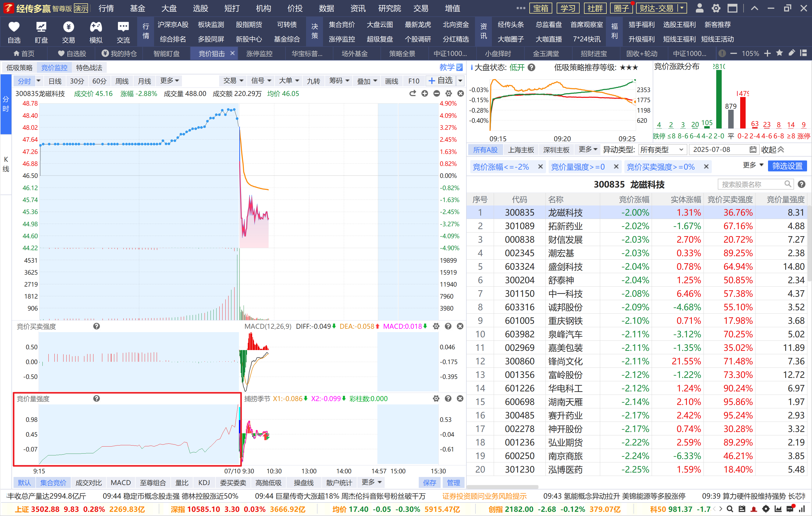
Task: Toggle the 教学 checkbox
Action: pos(459,67)
